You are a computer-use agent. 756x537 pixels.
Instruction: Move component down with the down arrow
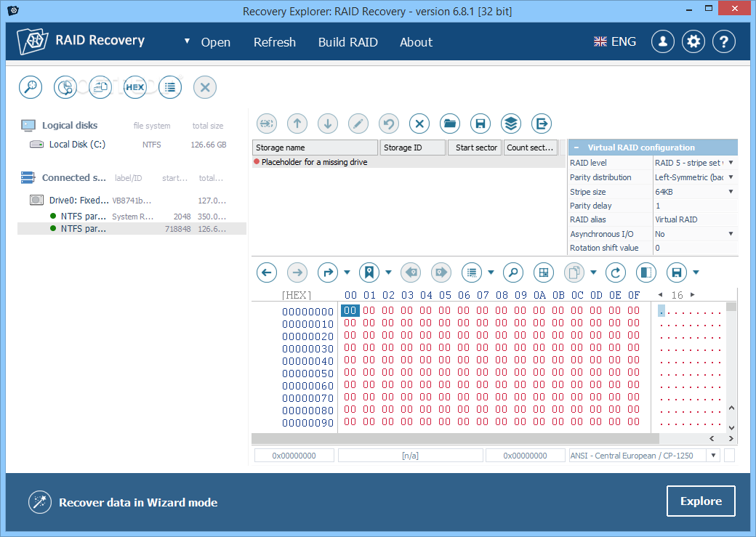click(x=328, y=124)
